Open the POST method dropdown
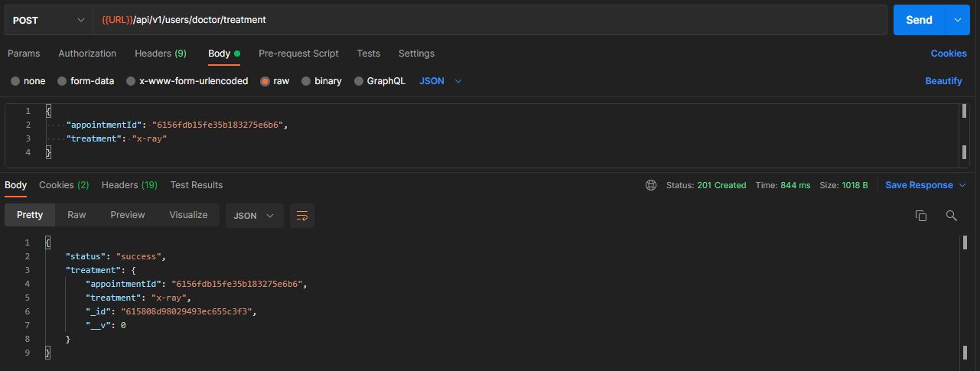The height and width of the screenshot is (371, 980). tap(49, 20)
